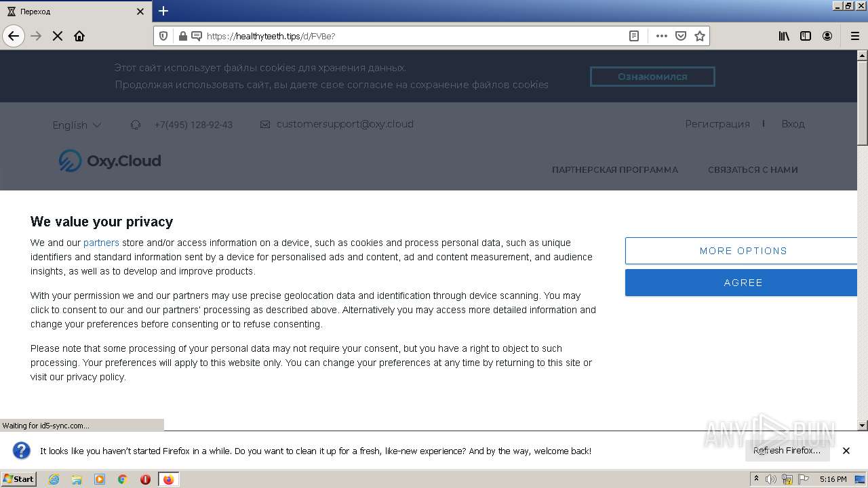Open the Вход login link
Image resolution: width=868 pixels, height=488 pixels.
(x=793, y=124)
